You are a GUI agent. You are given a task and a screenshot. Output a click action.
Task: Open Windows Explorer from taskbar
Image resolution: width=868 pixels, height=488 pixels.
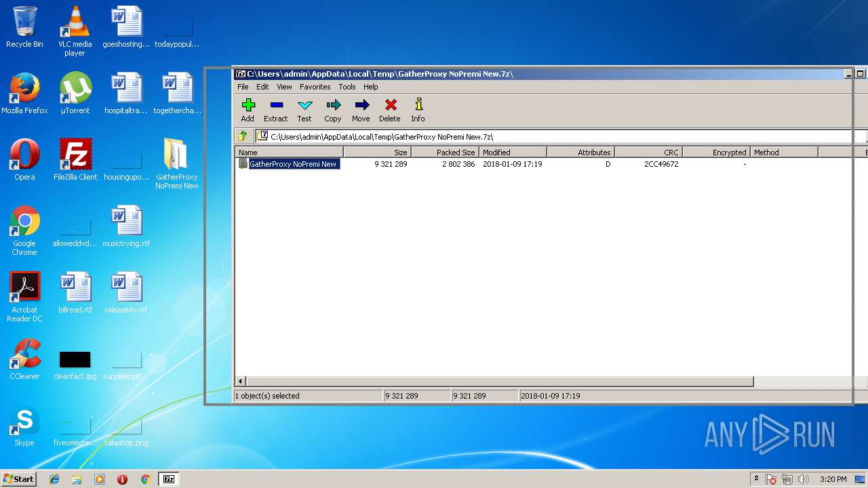pos(77,479)
